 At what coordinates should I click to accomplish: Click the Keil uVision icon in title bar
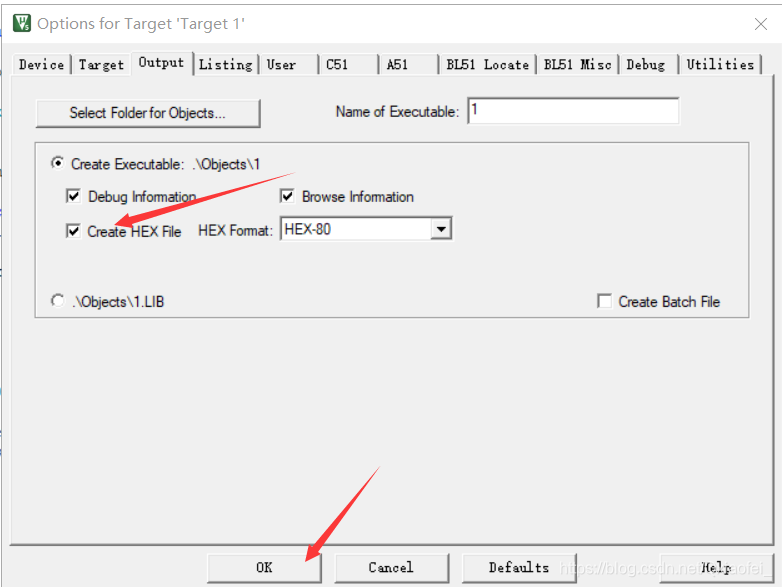click(22, 23)
